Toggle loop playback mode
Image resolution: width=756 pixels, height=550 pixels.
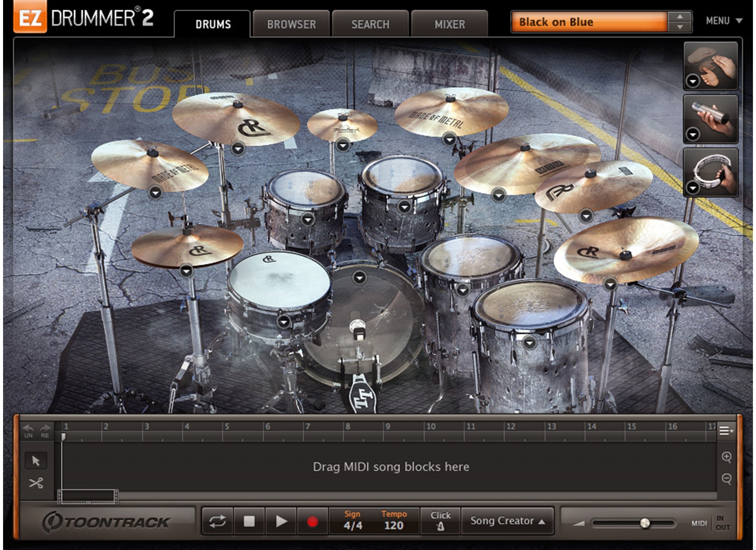[x=217, y=521]
